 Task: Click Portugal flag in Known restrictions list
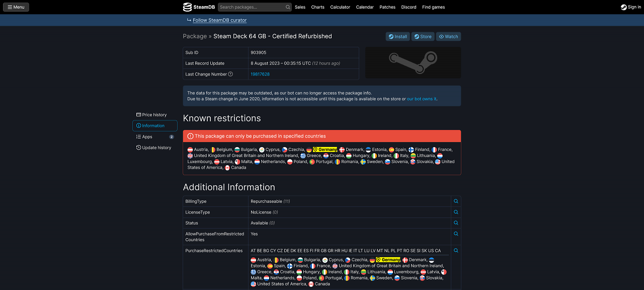tap(312, 162)
